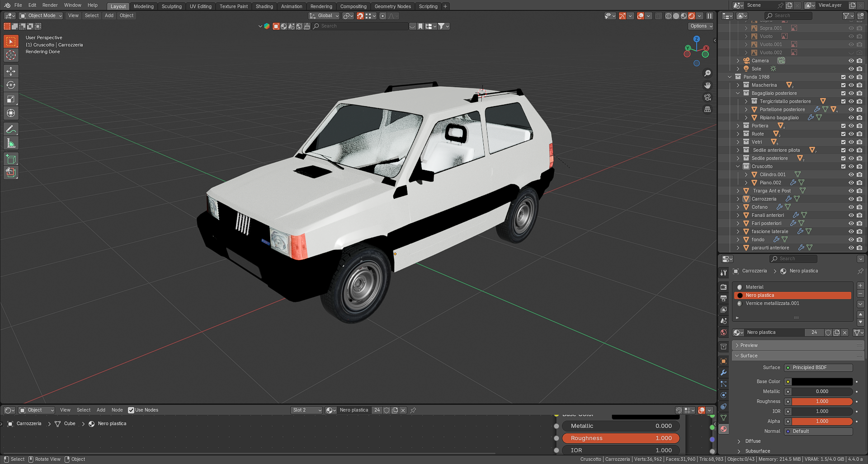
Task: Disable render for Sole light
Action: tap(859, 69)
